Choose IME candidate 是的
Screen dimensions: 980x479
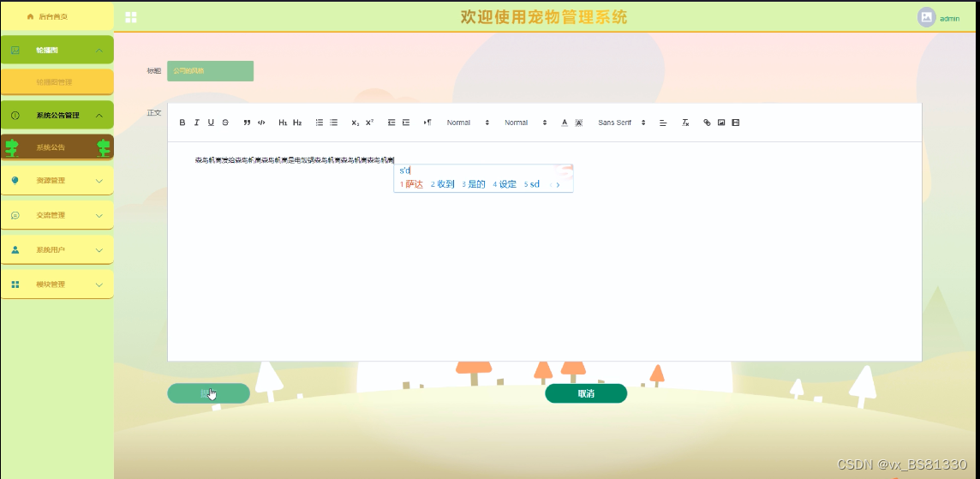pyautogui.click(x=474, y=184)
